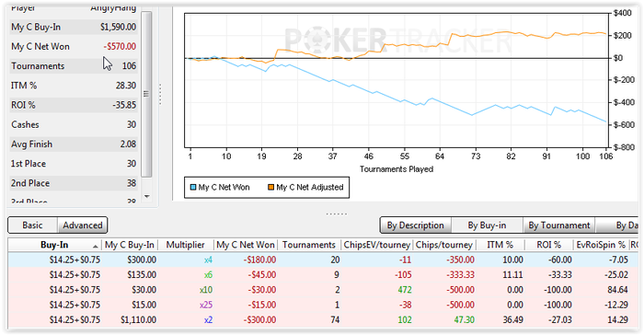Viewport: 644px width, 335px height.
Task: Sort by My C Net Won column header
Action: 246,245
